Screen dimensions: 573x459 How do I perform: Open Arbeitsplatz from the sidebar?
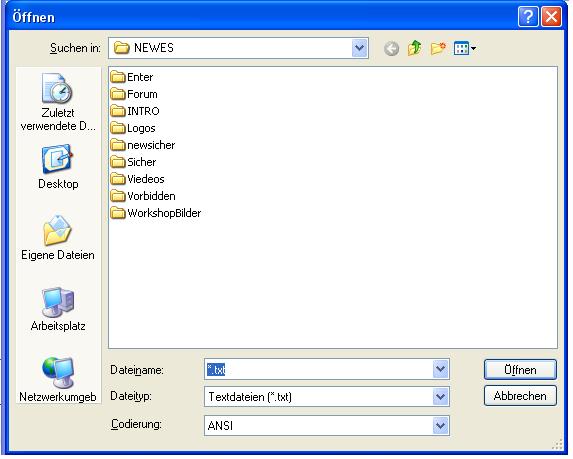coord(58,309)
